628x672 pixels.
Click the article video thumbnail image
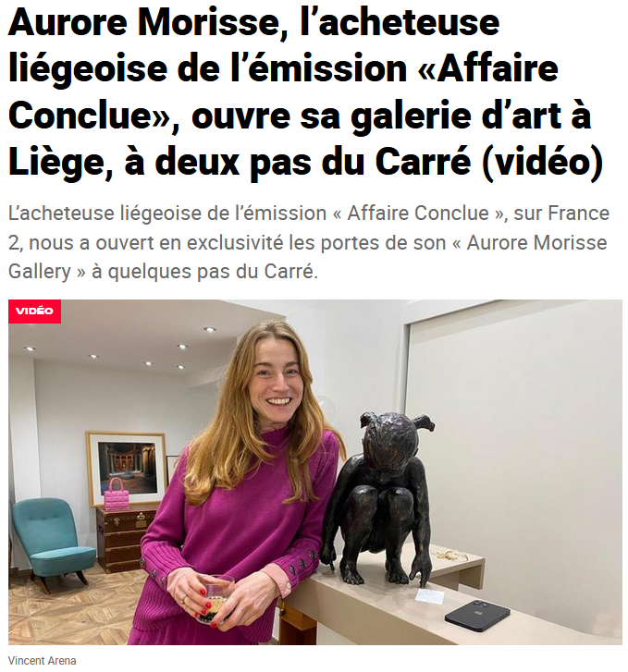click(315, 471)
